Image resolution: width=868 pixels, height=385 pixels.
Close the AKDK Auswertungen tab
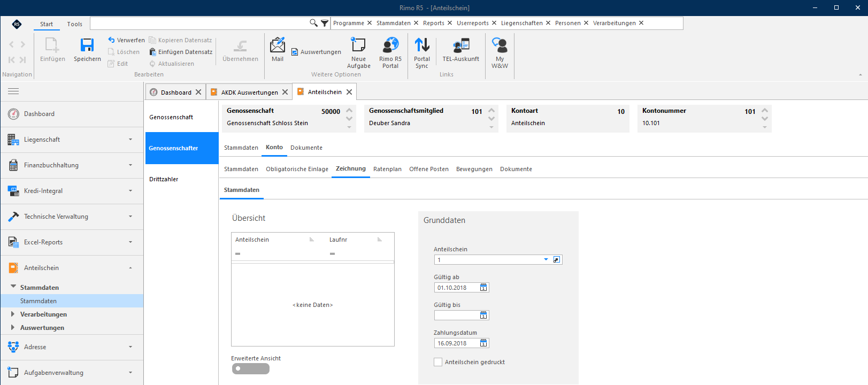tap(285, 92)
